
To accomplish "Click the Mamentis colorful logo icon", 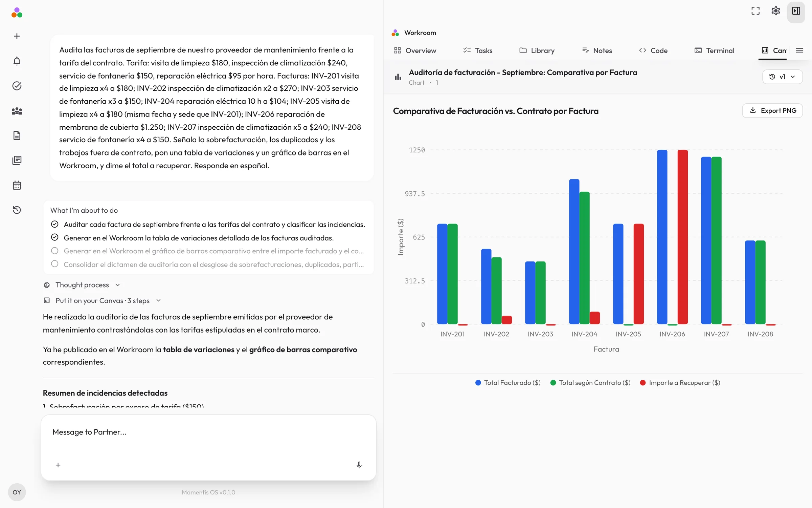I will tap(17, 13).
